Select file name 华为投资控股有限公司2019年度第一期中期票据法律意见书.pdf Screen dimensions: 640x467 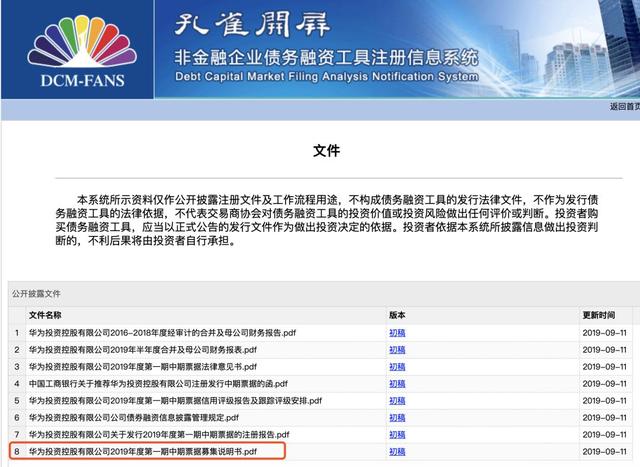142,367
